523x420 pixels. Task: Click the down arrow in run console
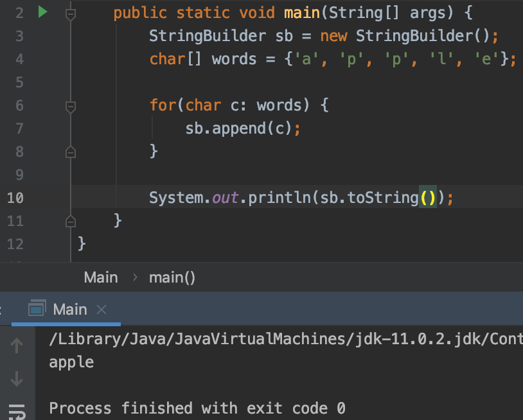16,379
